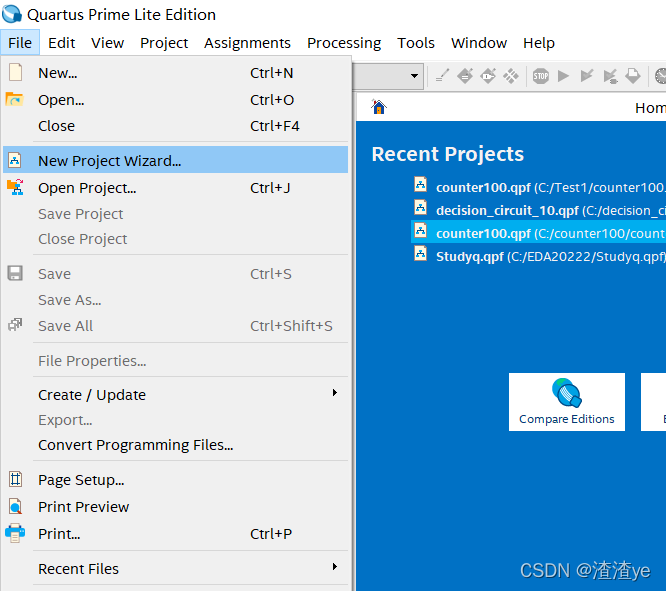Choose Open... from the File menu
This screenshot has height=591, width=666.
[x=175, y=99]
